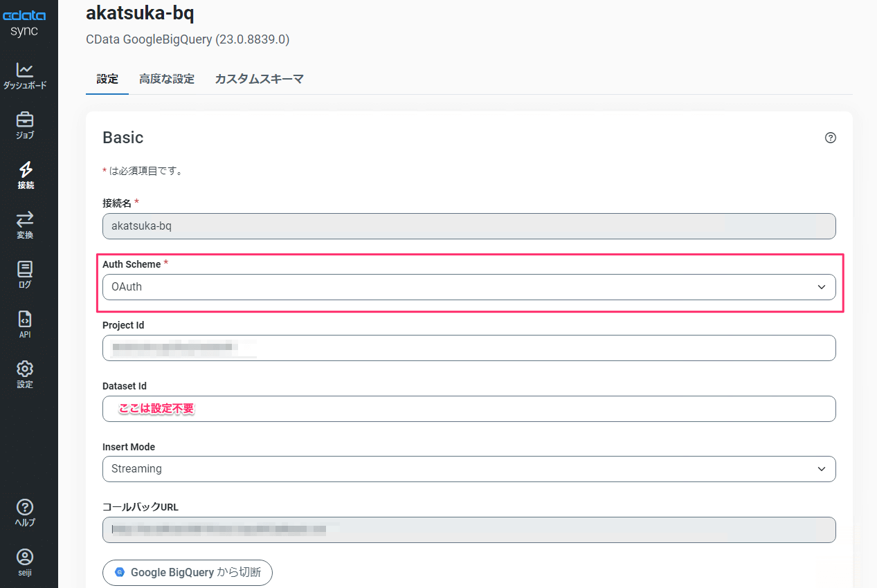Open the 設定 settings gear in sidebar
The image size is (877, 588).
(x=25, y=375)
